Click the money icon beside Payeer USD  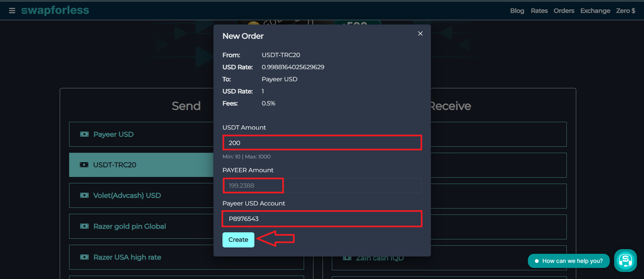[x=84, y=134]
